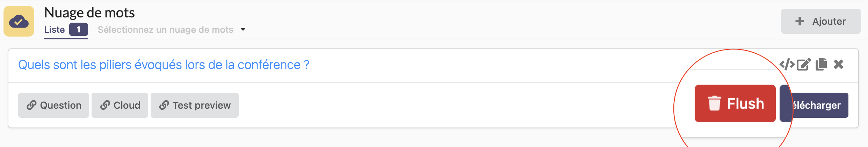868x147 pixels.
Task: Click the chain-link icon on Test preview
Action: pyautogui.click(x=164, y=105)
